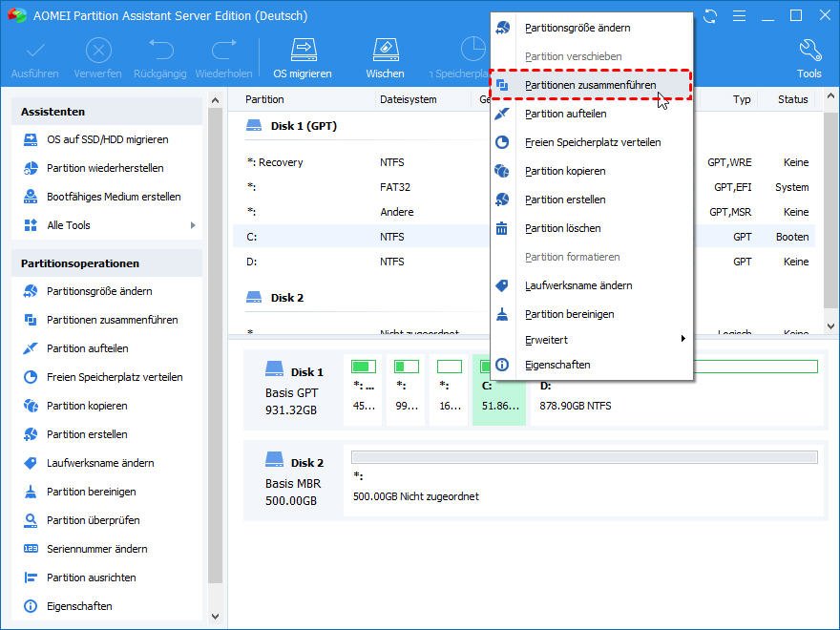
Task: Open the hamburger menu in title bar
Action: coord(739,16)
